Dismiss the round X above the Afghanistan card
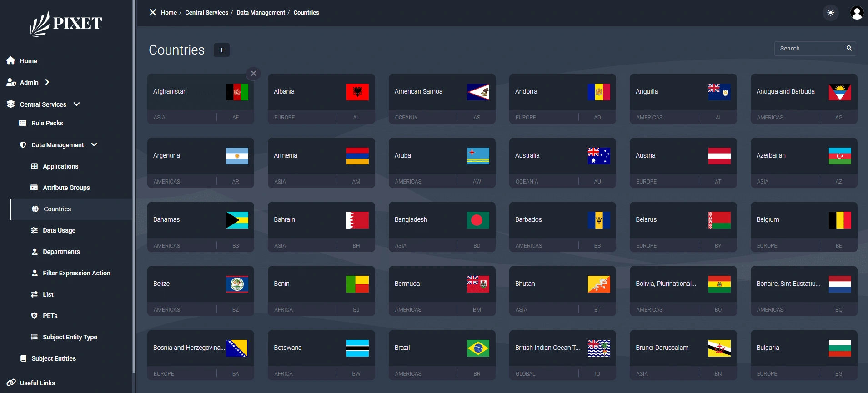The image size is (868, 393). pyautogui.click(x=253, y=73)
